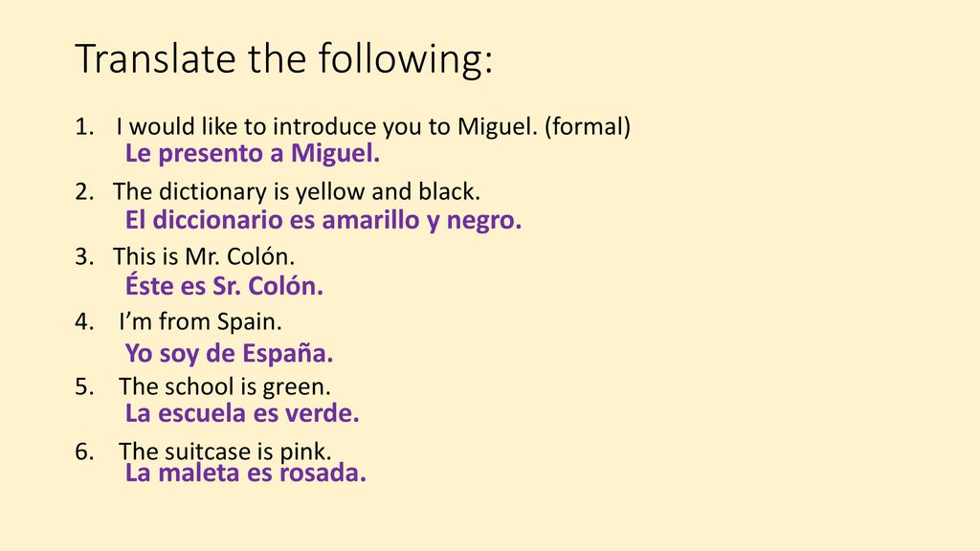Click the list number 6
Image resolution: width=980 pixels, height=551 pixels.
coord(84,452)
